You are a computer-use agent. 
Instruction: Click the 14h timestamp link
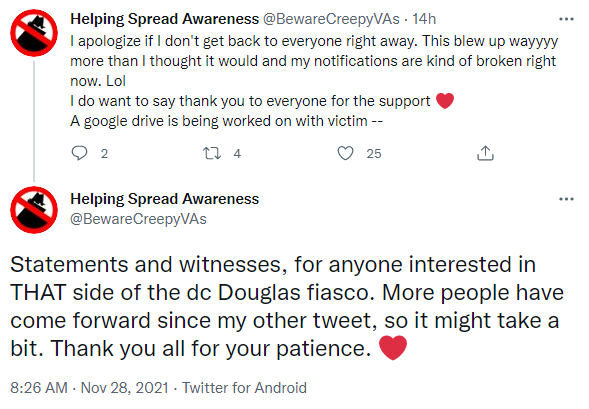pyautogui.click(x=424, y=19)
